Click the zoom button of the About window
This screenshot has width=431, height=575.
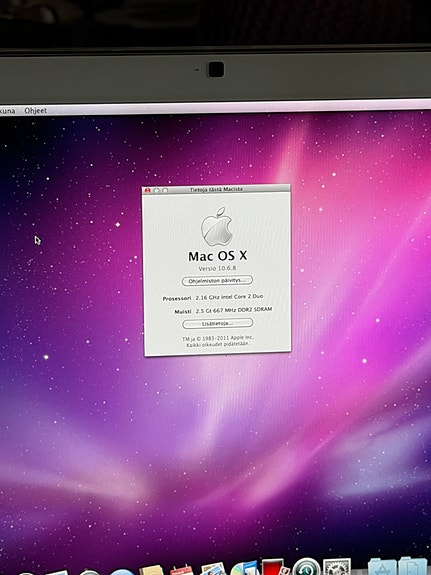[165, 190]
